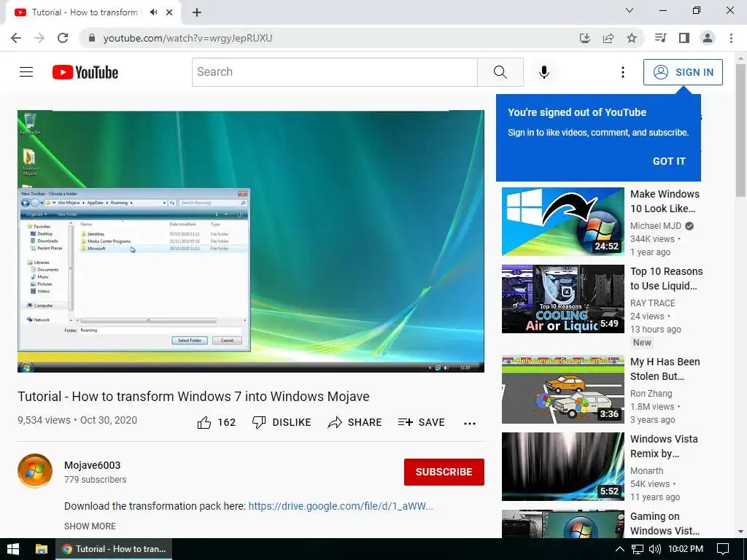Toggle Chrome side panel
Screen dimensions: 747x560
click(x=684, y=38)
